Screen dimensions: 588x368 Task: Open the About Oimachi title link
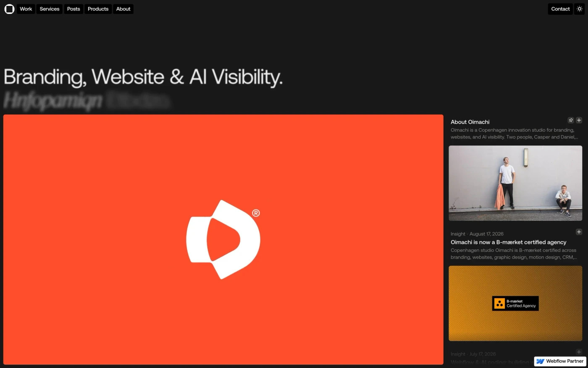coord(470,122)
